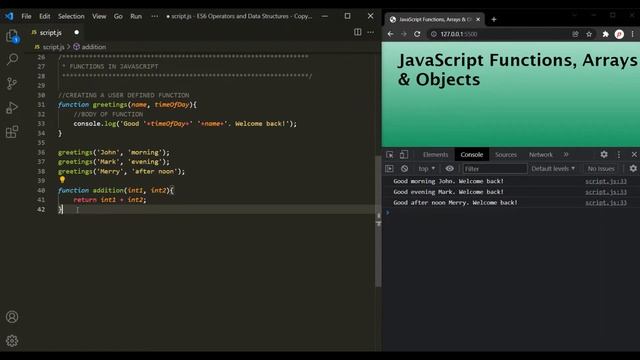
Task: Open the browser profile avatar
Action: click(x=619, y=34)
